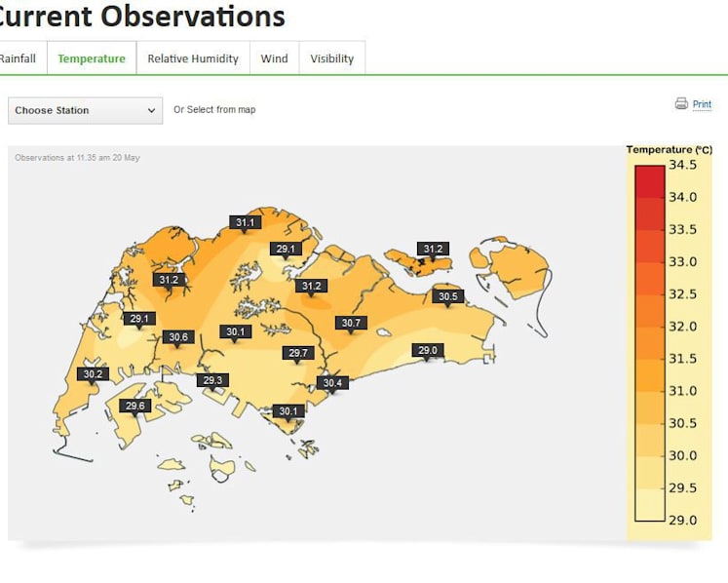Click the 30.5 station marker

point(448,296)
